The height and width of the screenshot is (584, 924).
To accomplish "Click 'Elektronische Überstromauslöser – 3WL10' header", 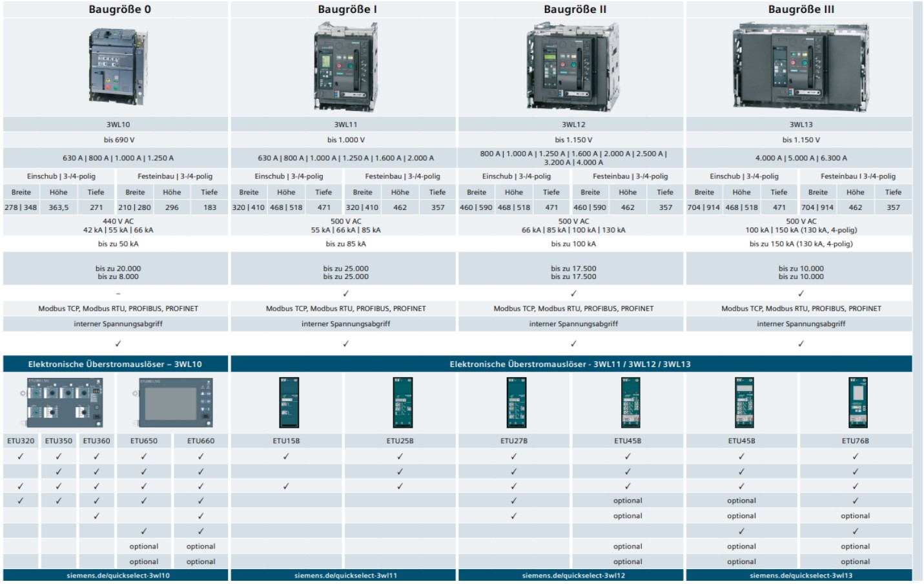I will (115, 364).
